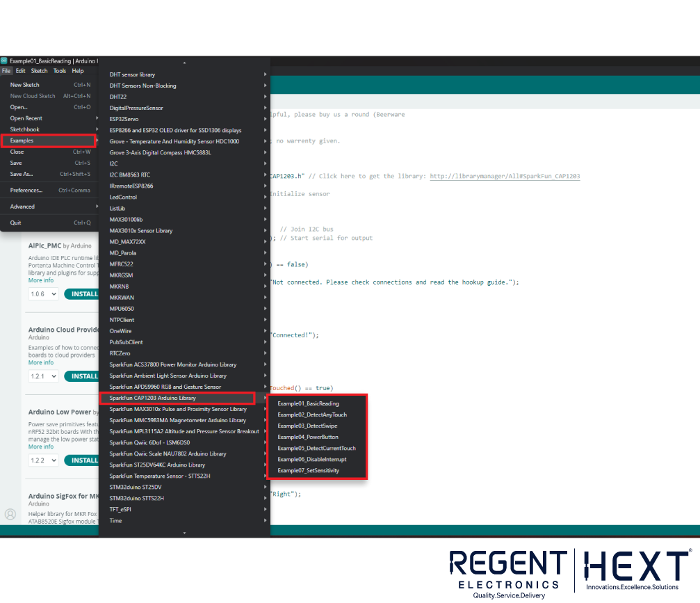Open OneWire examples submenu

[x=184, y=332]
